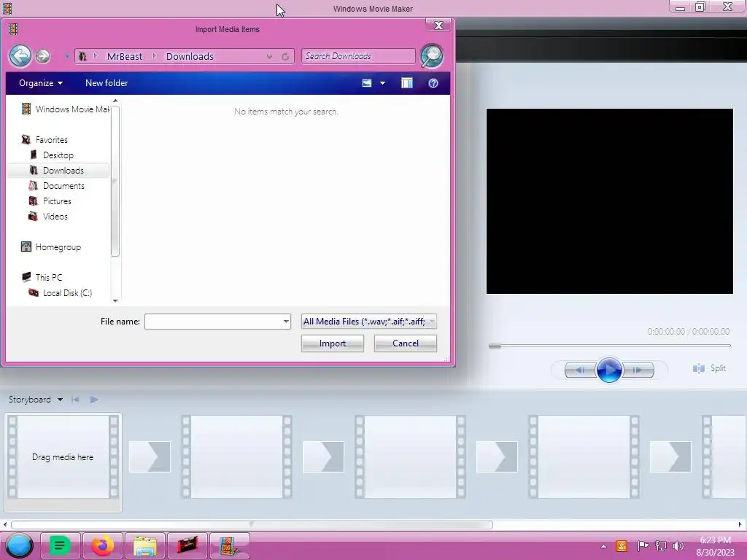
Task: Click the filmstrip icon in the dialog title bar
Action: point(13,29)
